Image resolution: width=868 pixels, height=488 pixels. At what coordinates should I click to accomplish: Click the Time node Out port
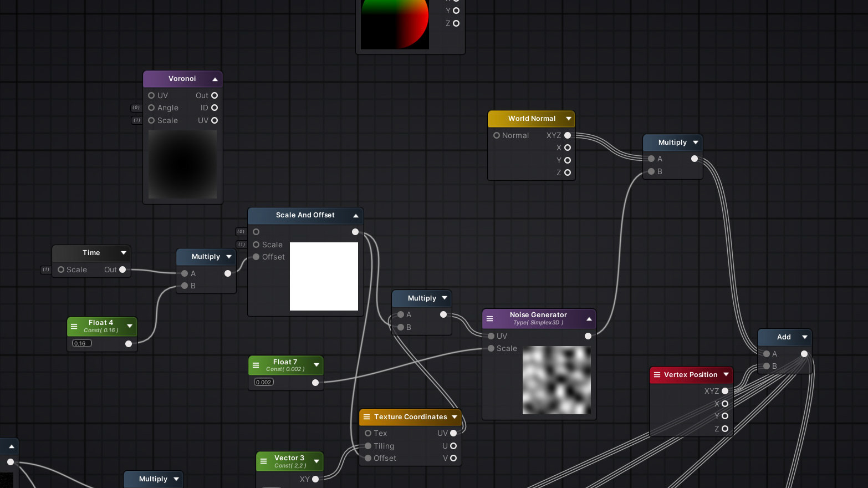(x=122, y=270)
